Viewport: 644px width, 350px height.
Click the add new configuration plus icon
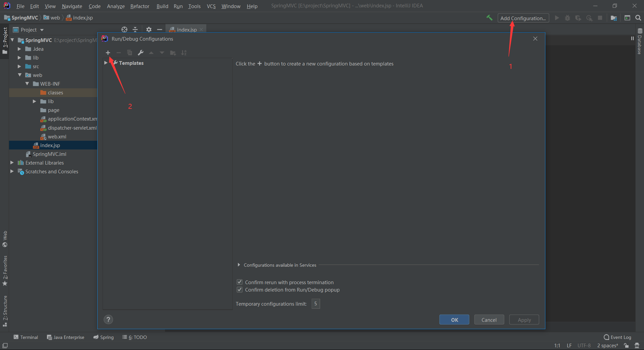coord(108,53)
